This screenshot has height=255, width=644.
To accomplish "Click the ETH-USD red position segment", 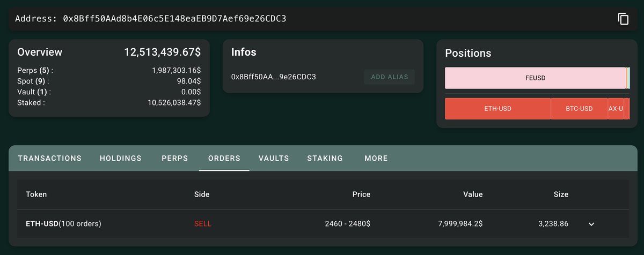I will point(498,109).
